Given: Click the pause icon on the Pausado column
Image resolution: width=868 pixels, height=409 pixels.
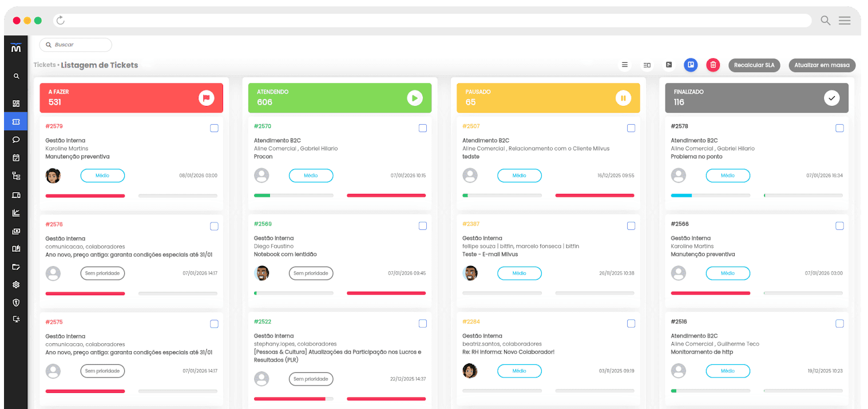Looking at the screenshot, I should [x=623, y=98].
